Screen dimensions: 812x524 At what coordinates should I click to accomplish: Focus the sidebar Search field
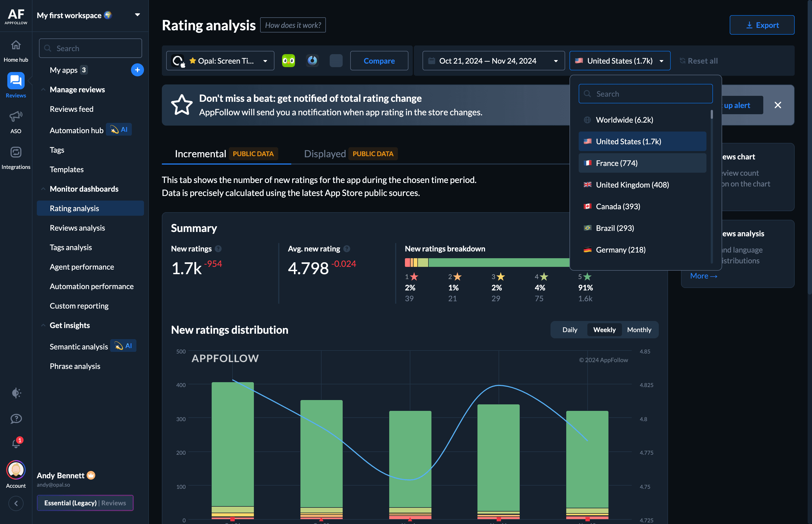click(x=90, y=48)
